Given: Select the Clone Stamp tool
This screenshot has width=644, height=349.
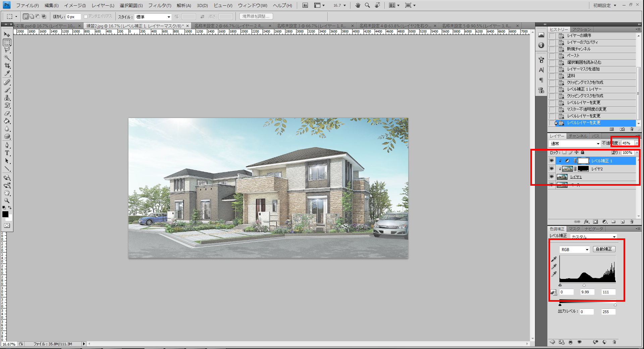Looking at the screenshot, I should coord(7,98).
